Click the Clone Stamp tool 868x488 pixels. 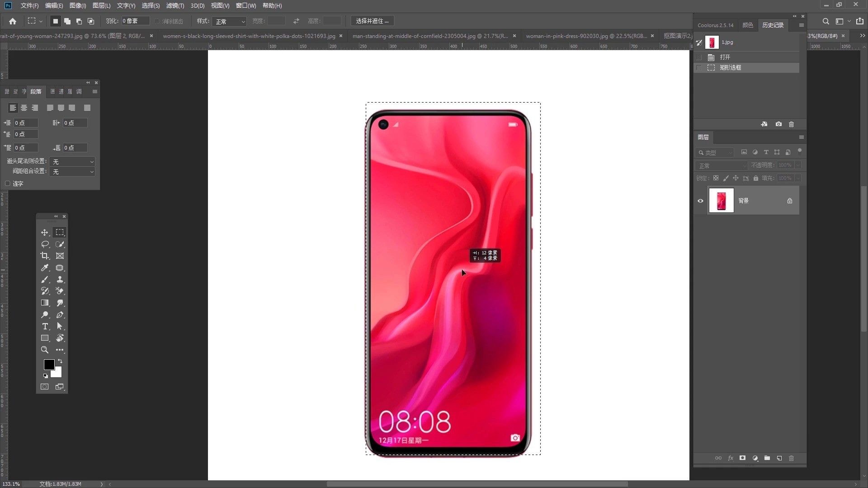[x=60, y=280]
